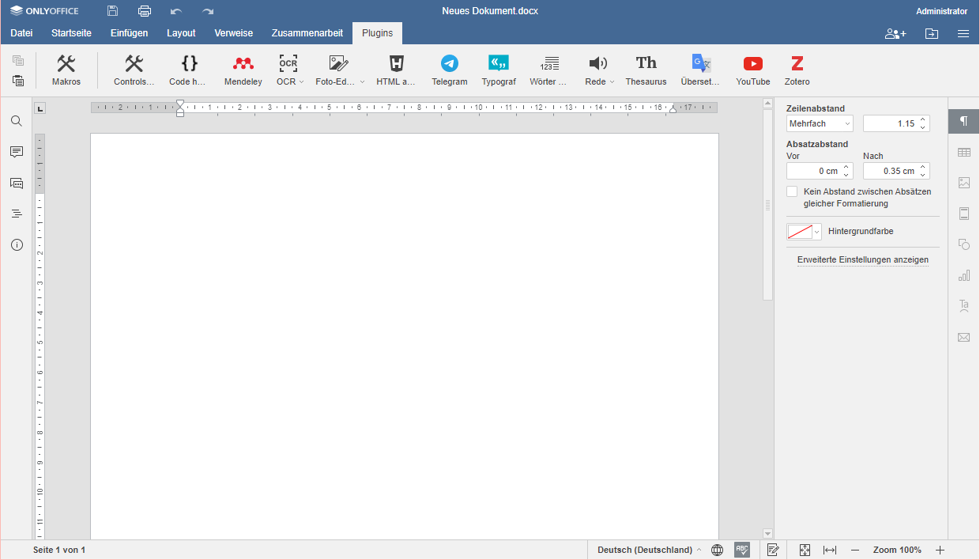Open the comments panel in left sidebar
Image resolution: width=980 pixels, height=560 pixels.
pos(17,152)
